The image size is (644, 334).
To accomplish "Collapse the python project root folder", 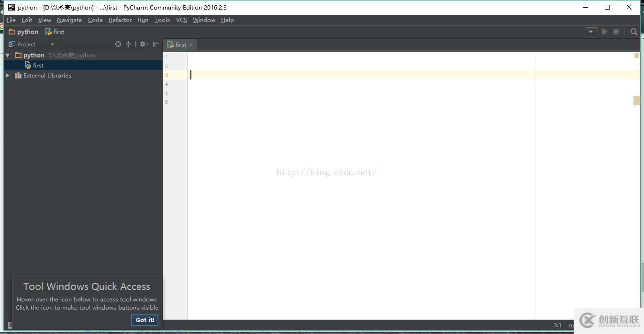I will [x=8, y=56].
